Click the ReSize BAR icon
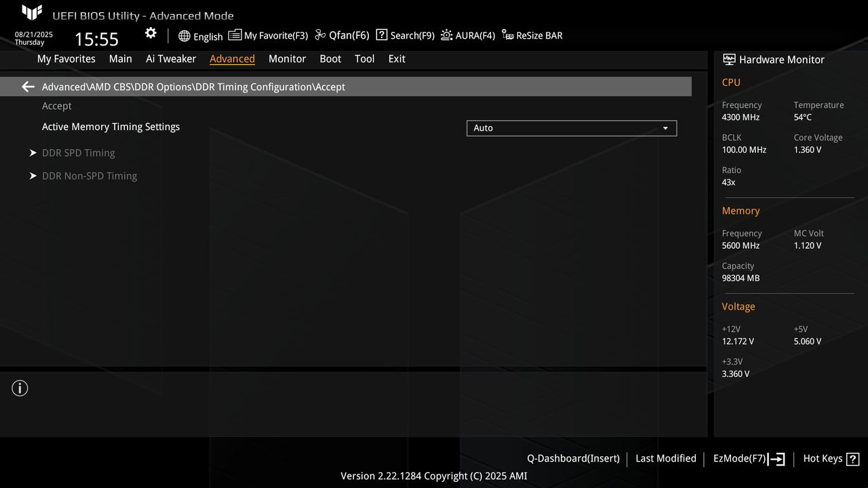The image size is (868, 488). pyautogui.click(x=532, y=35)
